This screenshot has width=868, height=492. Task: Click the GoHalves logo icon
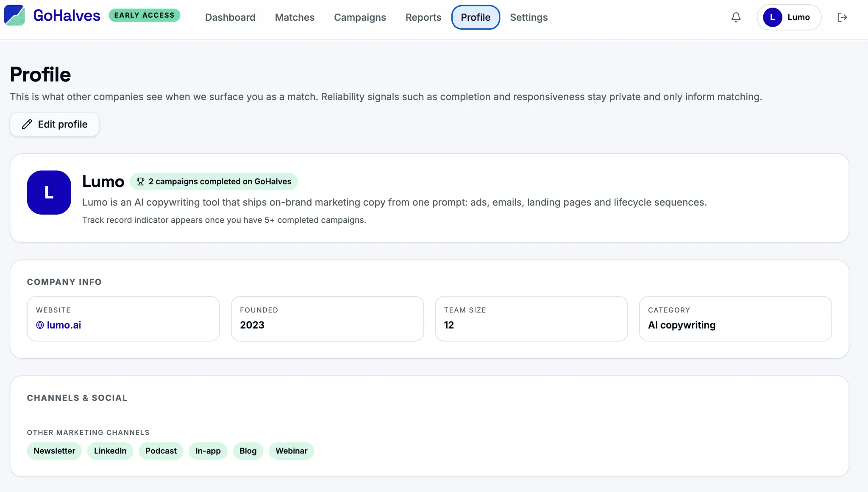click(x=14, y=15)
